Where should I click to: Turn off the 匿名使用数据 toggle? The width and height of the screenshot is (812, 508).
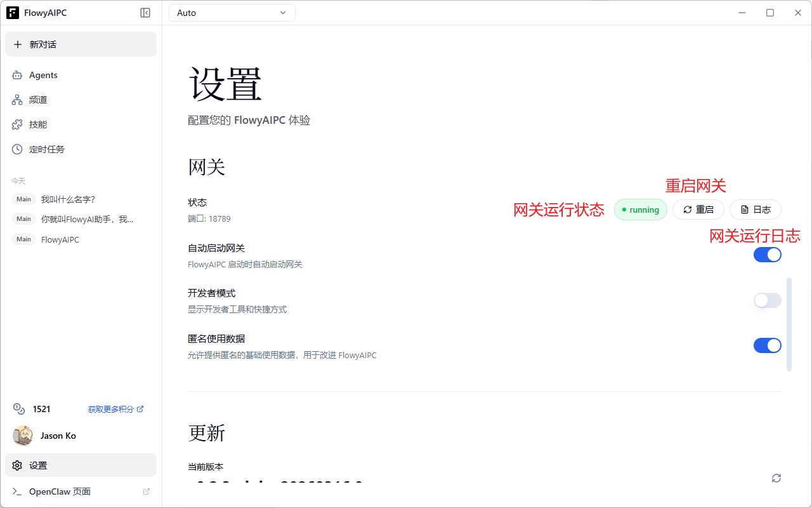[767, 345]
